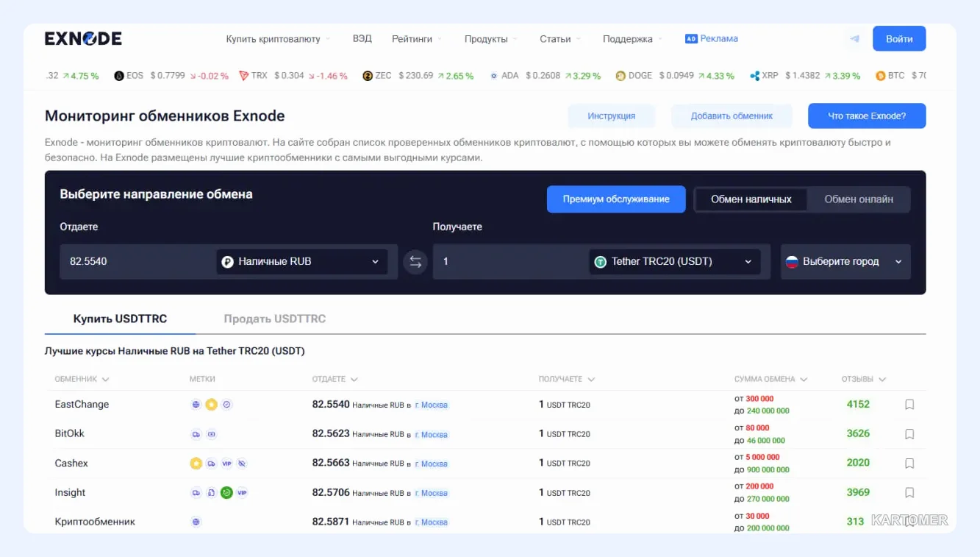Click the globe badge in EastChange row
Viewport: 980px width, 557px height.
pos(196,405)
